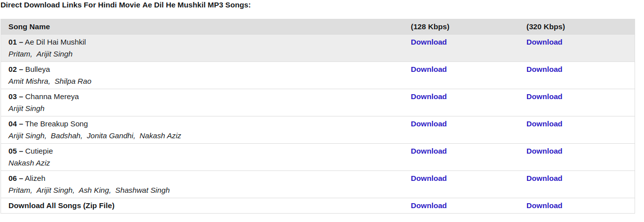Download The Breakup Song at 320 Kbps
This screenshot has width=644, height=222.
click(544, 124)
